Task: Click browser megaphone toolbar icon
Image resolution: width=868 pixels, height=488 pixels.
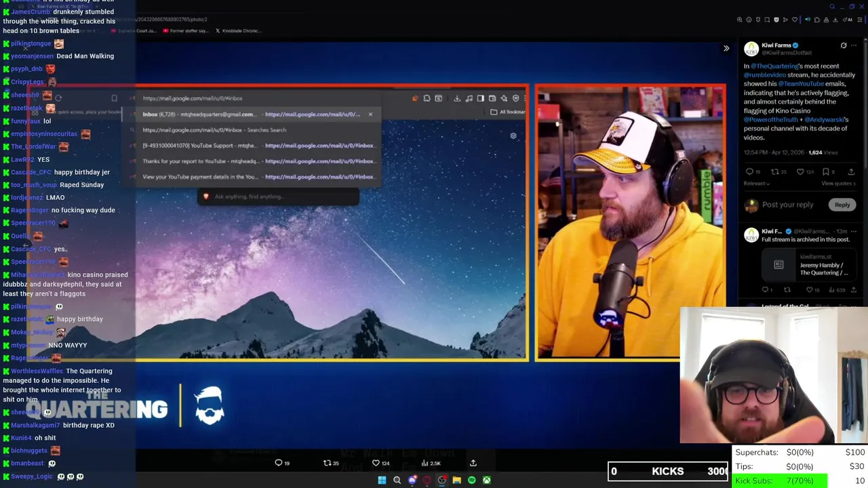Action: pos(808,20)
